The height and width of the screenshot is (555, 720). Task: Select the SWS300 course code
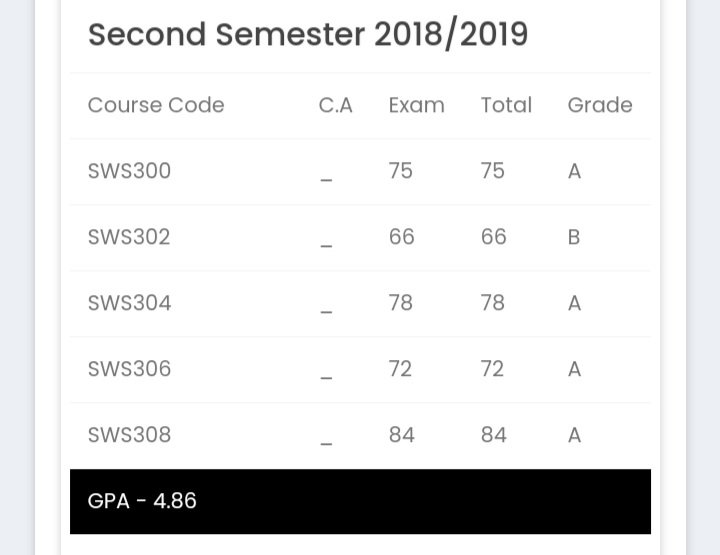(129, 171)
